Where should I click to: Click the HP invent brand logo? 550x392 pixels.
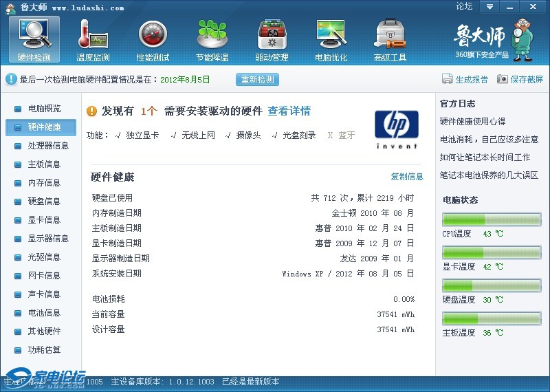pos(397,129)
